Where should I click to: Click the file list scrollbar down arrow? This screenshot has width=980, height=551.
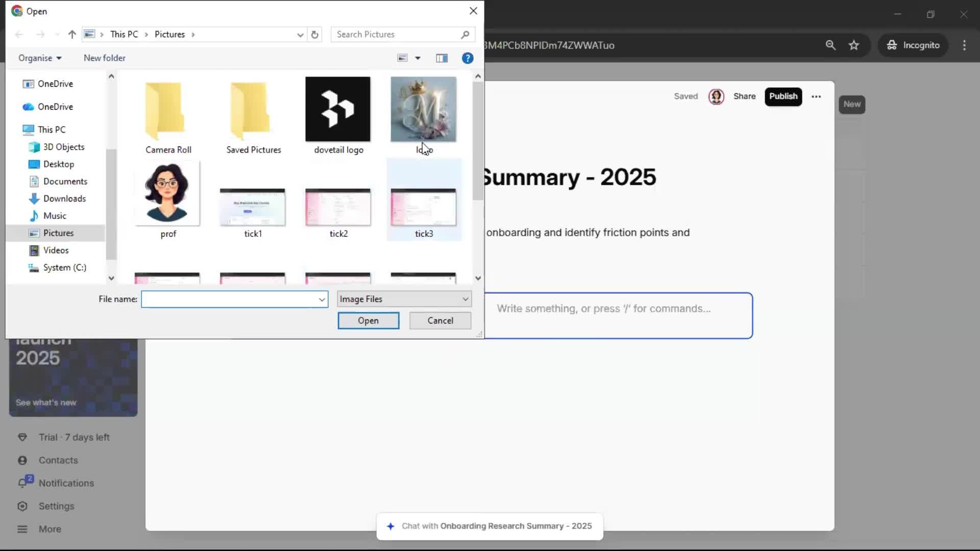478,279
